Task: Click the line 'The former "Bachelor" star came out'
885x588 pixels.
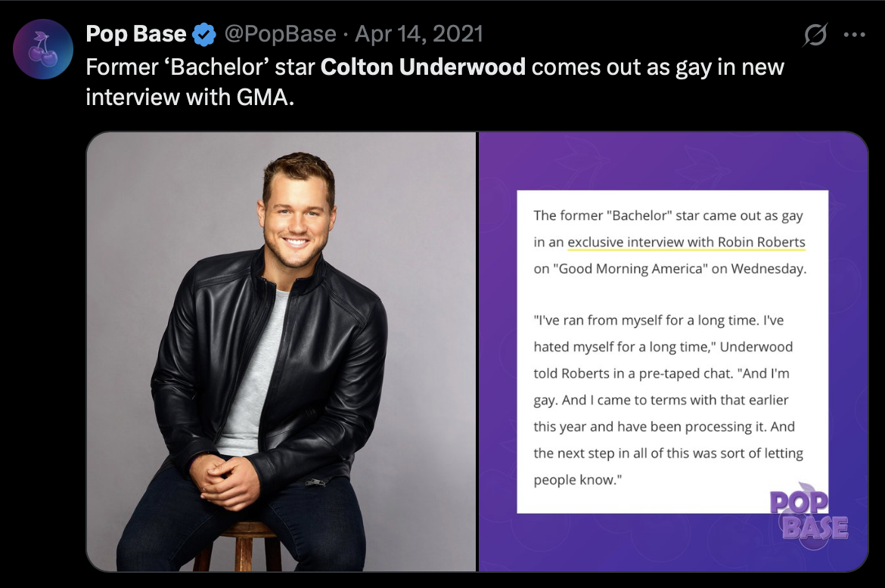Action: coord(668,215)
